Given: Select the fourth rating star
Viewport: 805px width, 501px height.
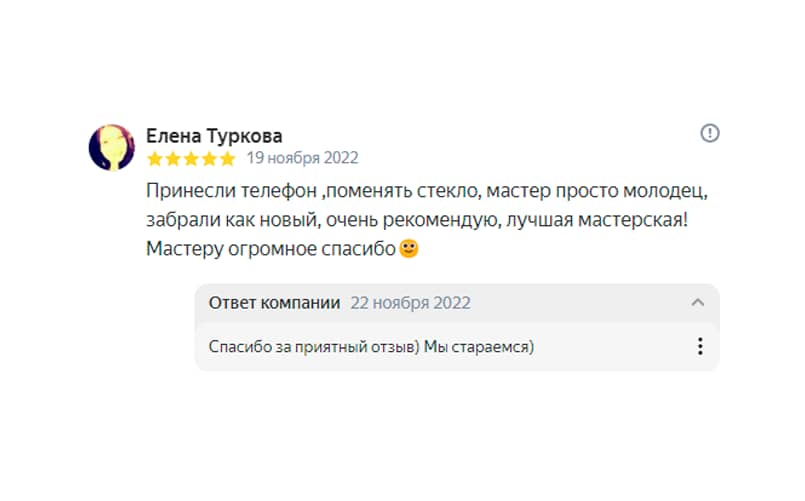Looking at the screenshot, I should point(209,158).
